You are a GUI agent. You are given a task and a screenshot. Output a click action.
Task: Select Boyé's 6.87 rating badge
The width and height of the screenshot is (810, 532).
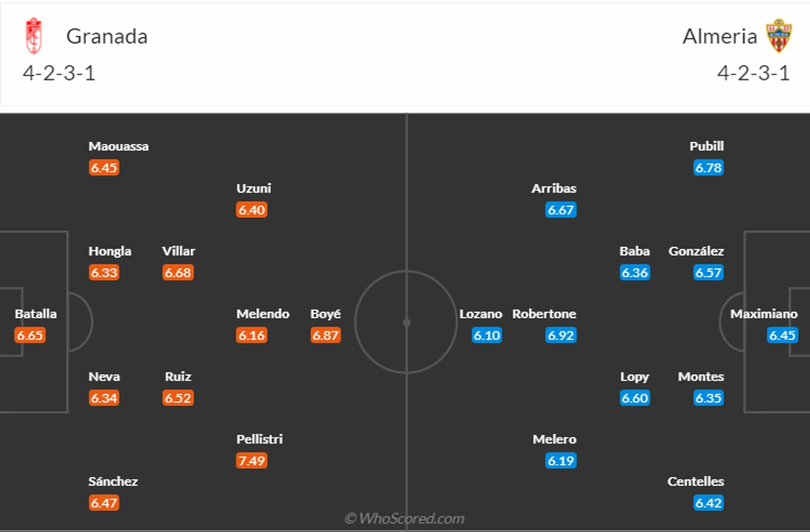[x=326, y=335]
